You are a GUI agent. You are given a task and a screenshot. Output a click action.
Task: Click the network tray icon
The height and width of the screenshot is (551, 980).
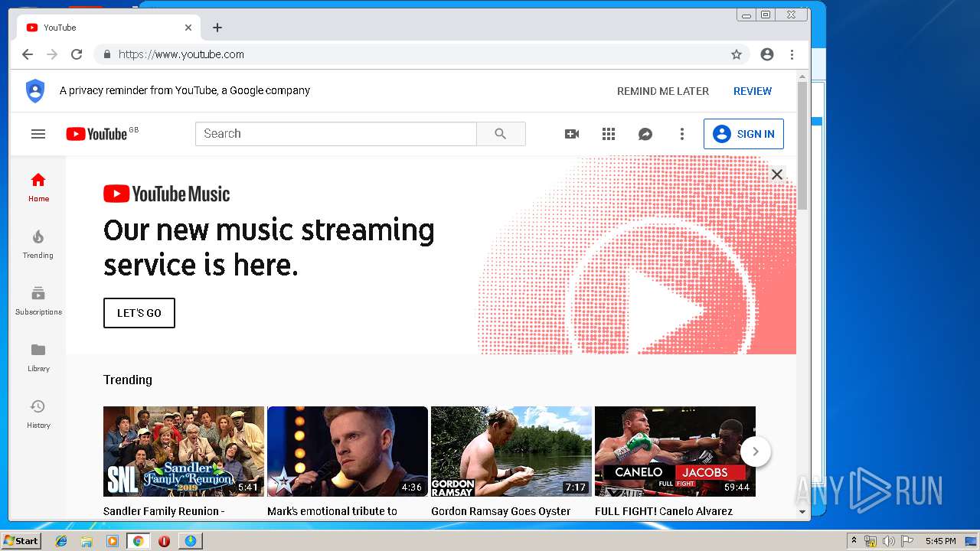[x=871, y=541]
